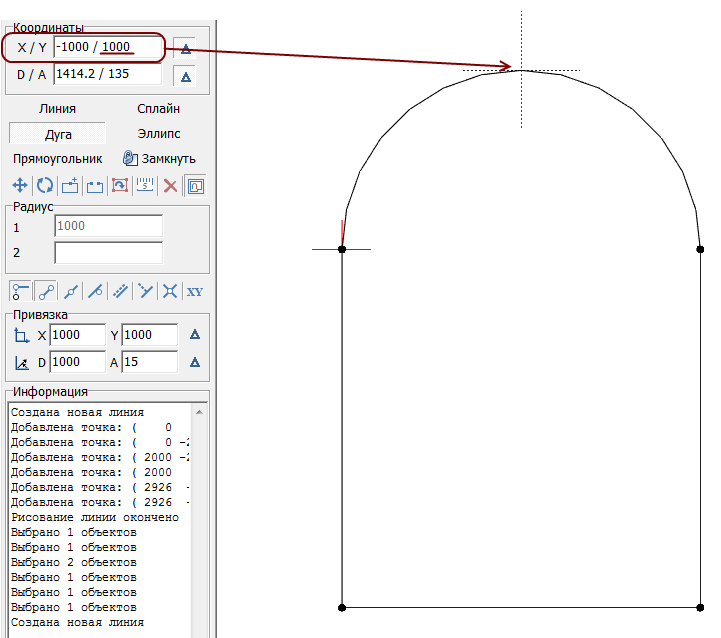This screenshot has width=721, height=638.
Task: Toggle the contour display button after delete
Action: (x=195, y=186)
